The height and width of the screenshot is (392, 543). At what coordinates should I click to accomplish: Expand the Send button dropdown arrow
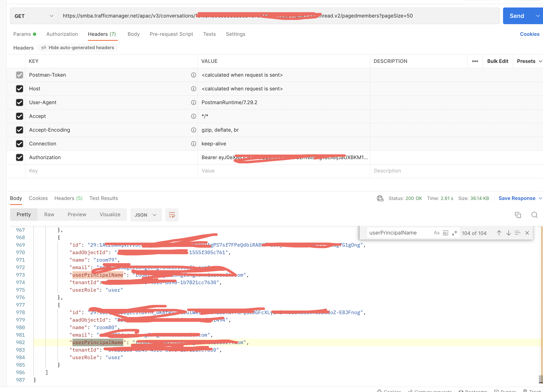pyautogui.click(x=538, y=16)
